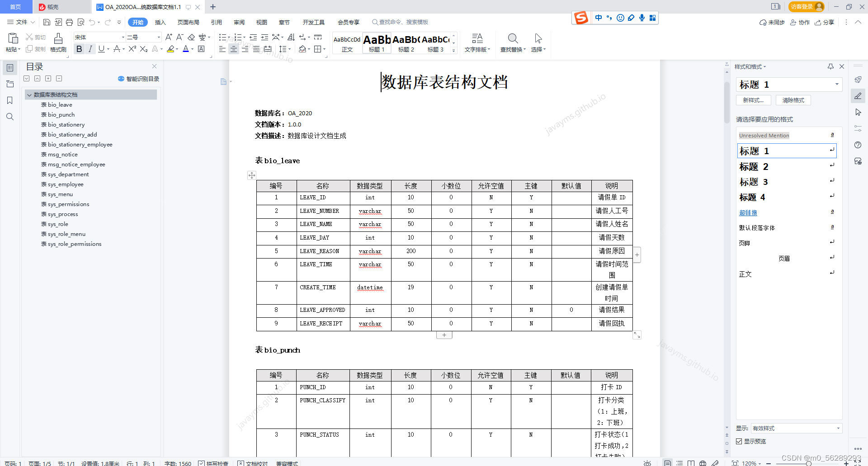This screenshot has height=466, width=868.
Task: Open the bookmark panel in left sidebar
Action: click(10, 100)
